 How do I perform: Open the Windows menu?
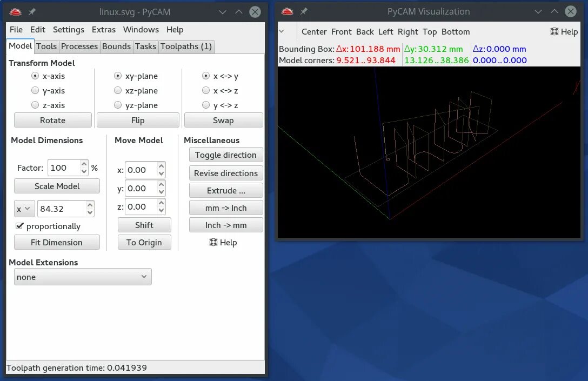click(x=141, y=30)
